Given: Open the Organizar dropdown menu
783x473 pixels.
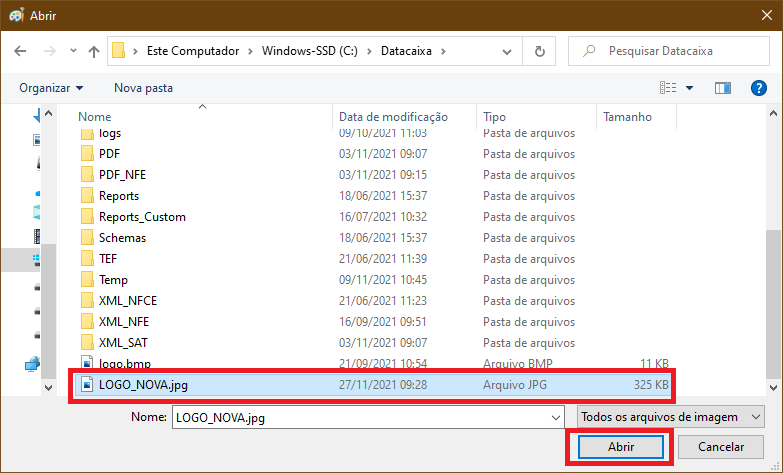Looking at the screenshot, I should pyautogui.click(x=51, y=88).
